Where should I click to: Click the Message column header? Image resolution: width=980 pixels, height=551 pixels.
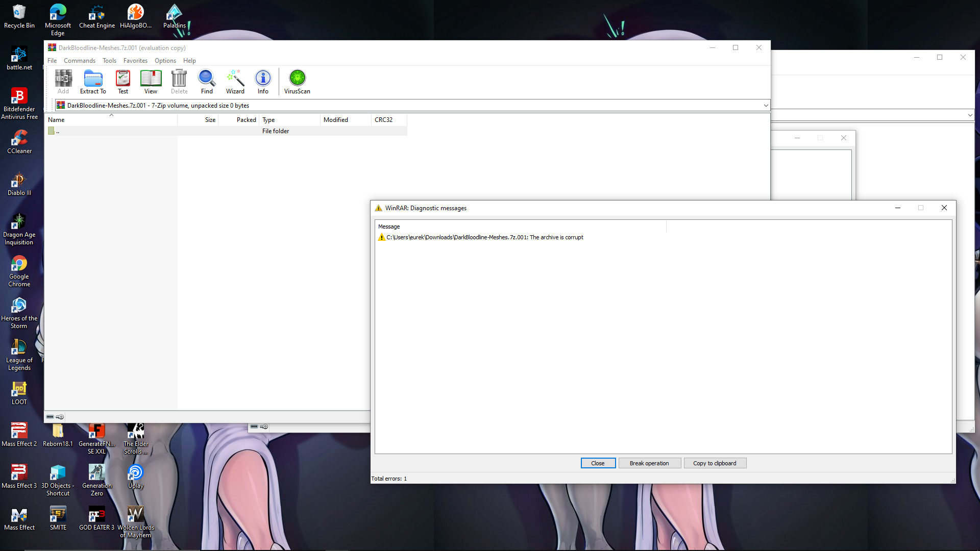click(521, 227)
